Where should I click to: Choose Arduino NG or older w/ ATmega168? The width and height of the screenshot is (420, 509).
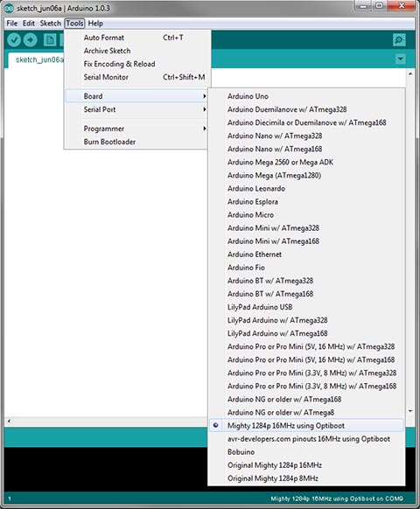306,400
